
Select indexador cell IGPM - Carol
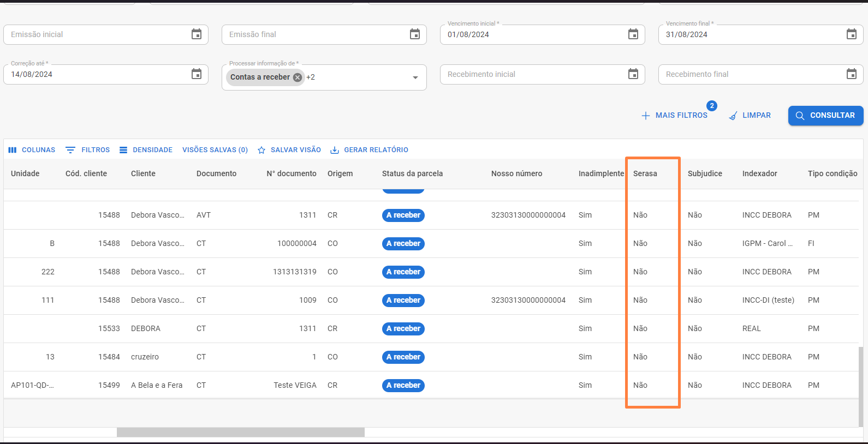tap(768, 243)
